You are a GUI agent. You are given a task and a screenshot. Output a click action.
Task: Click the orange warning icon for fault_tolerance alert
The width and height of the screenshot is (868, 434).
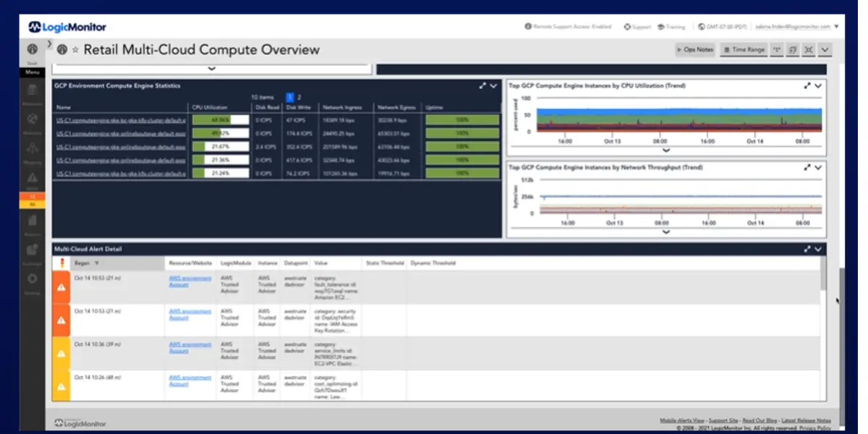point(61,287)
